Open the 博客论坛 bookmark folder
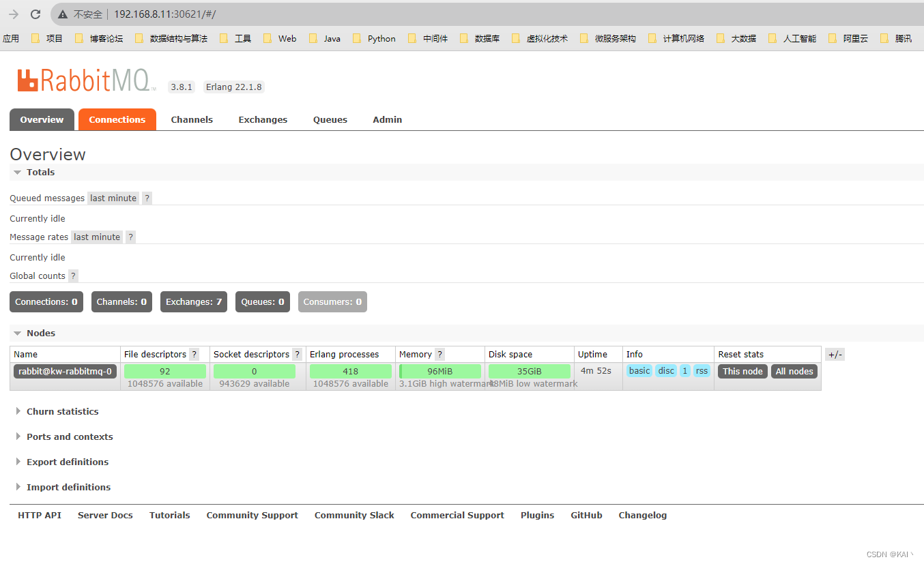The image size is (924, 564). [99, 39]
